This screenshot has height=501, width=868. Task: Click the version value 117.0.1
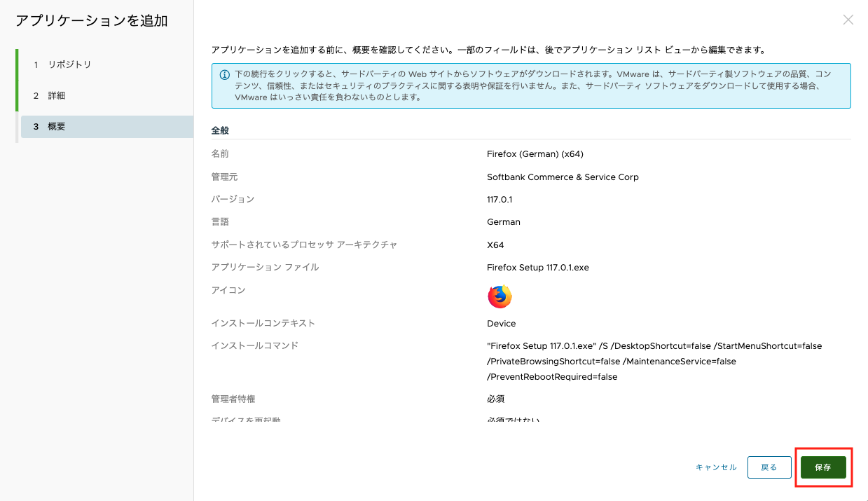[500, 200]
